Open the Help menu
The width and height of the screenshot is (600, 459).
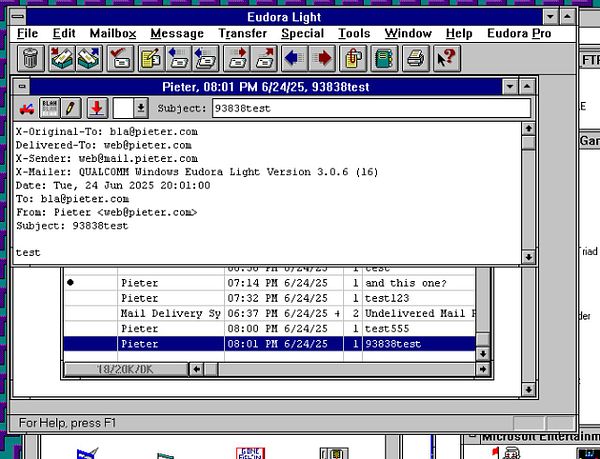(x=459, y=33)
